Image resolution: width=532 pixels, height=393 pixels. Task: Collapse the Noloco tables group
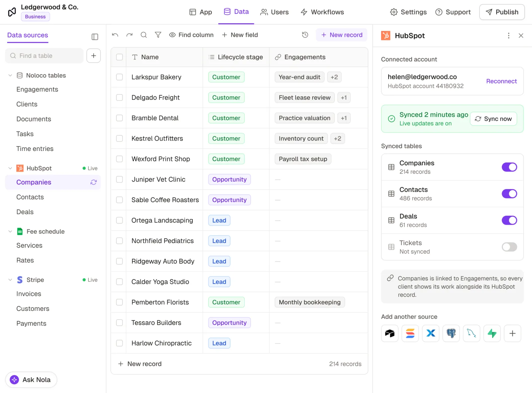[10, 75]
